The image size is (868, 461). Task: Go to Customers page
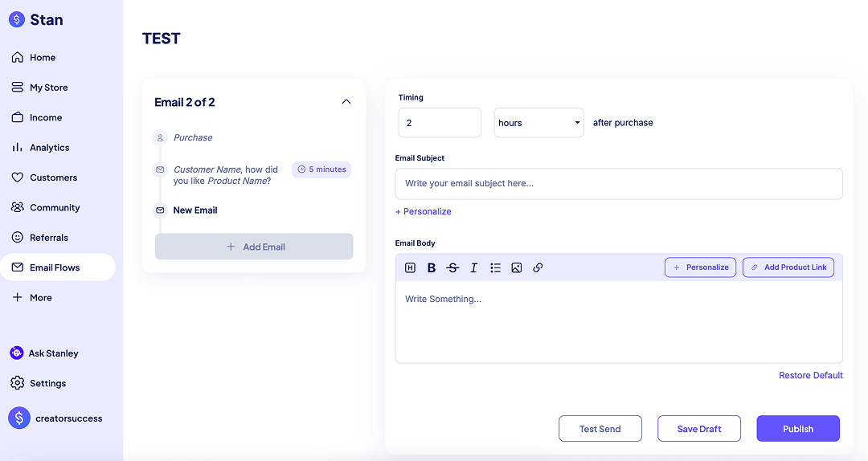[44, 177]
